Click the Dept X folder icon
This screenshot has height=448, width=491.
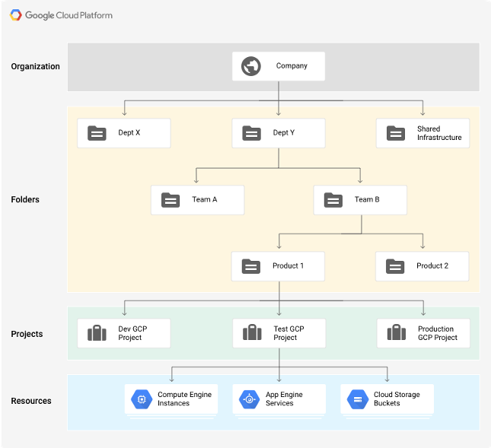[97, 133]
